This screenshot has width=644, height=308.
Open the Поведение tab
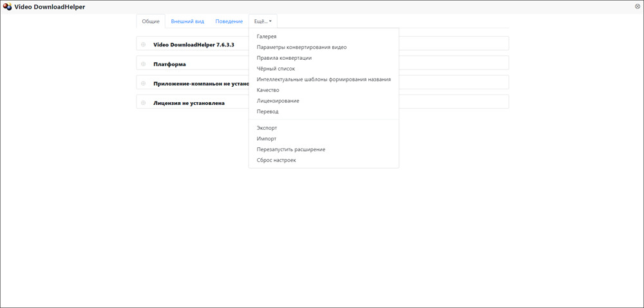pyautogui.click(x=229, y=21)
